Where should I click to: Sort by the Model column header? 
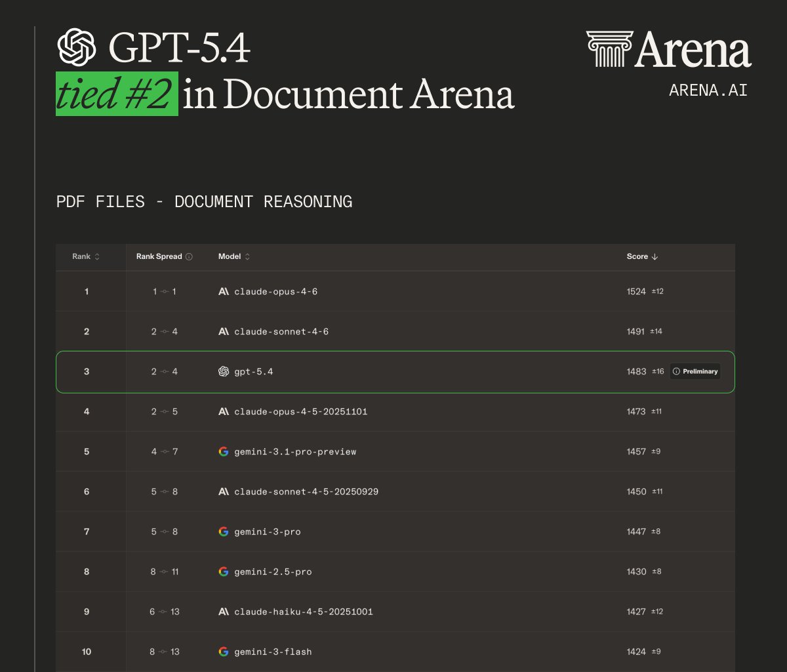pos(234,256)
